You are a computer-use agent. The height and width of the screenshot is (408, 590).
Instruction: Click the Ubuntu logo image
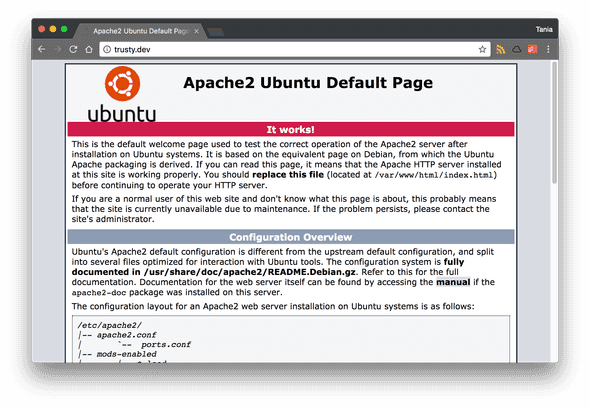click(x=122, y=94)
